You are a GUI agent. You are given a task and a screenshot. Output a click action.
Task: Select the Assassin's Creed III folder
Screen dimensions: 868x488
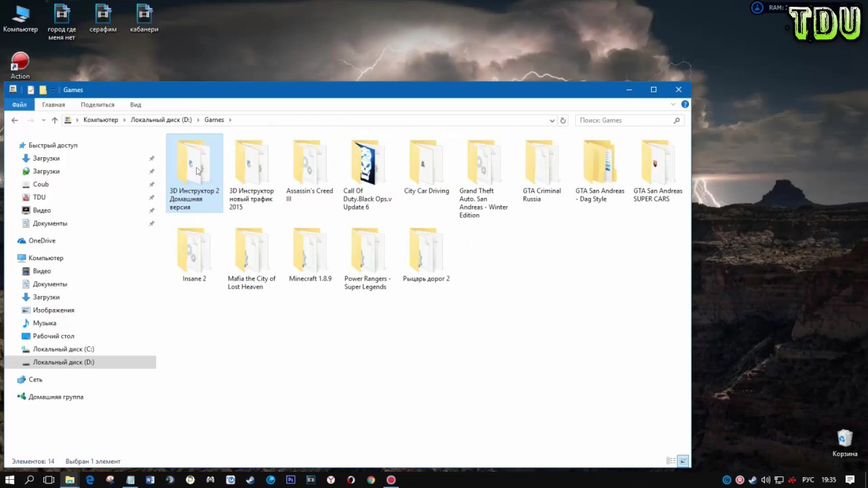(310, 171)
